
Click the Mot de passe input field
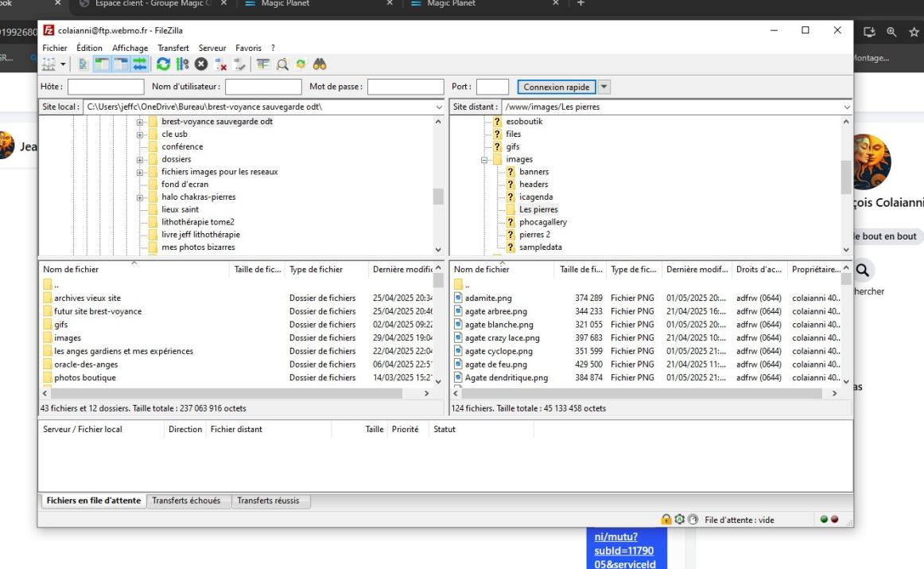(x=406, y=87)
